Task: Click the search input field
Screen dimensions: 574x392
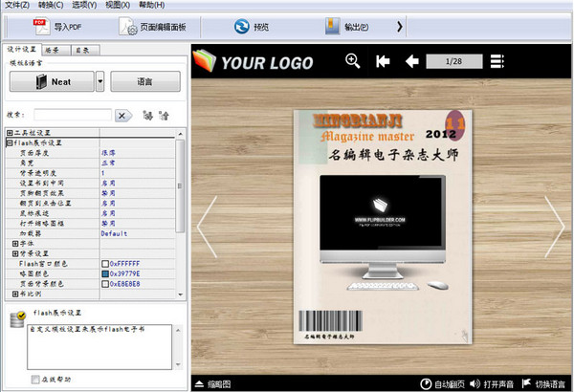Action: tap(73, 115)
